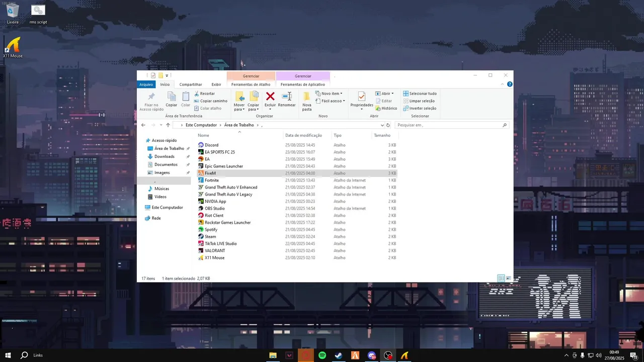Screen dimensions: 644x362
Task: Click the Renomear icon
Action: coord(287,97)
